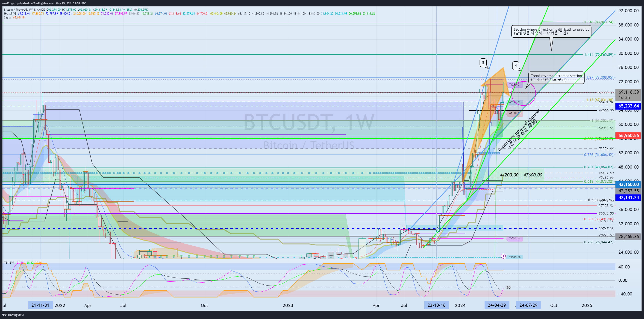Click the magenta lightning bolt event icon

click(x=503, y=256)
